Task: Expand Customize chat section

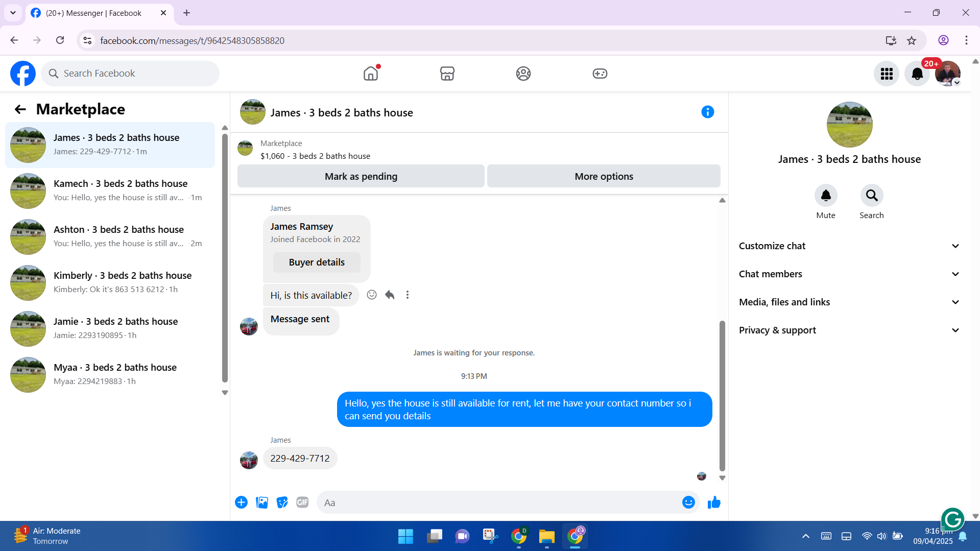Action: 849,246
